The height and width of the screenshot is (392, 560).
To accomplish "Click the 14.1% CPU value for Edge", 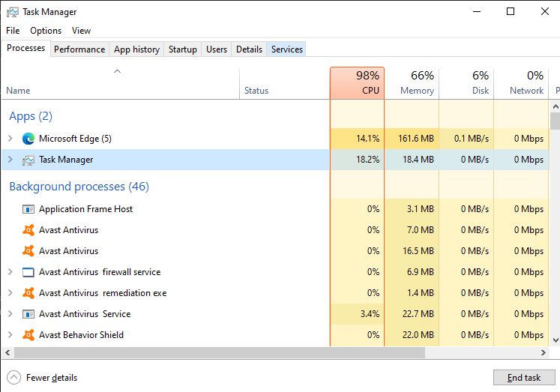I will (x=367, y=139).
